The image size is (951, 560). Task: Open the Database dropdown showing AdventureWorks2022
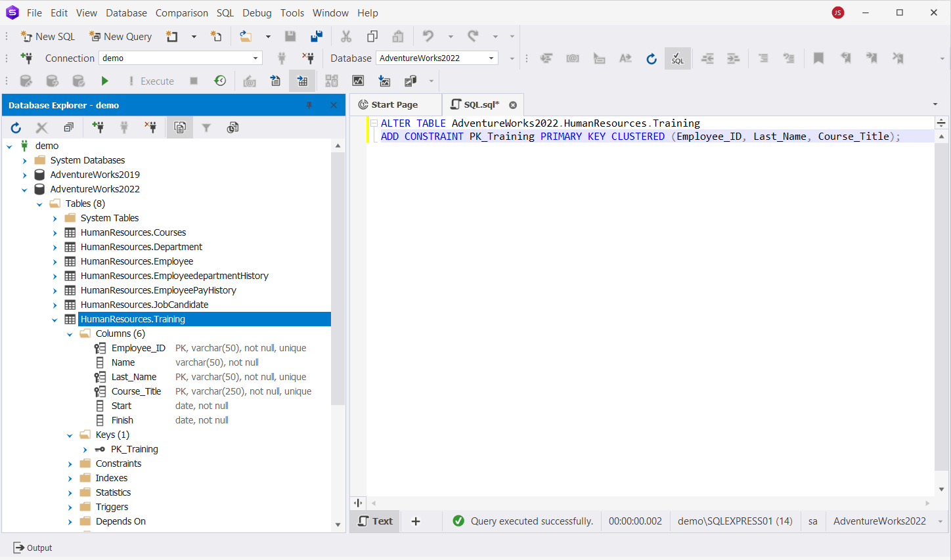point(491,58)
